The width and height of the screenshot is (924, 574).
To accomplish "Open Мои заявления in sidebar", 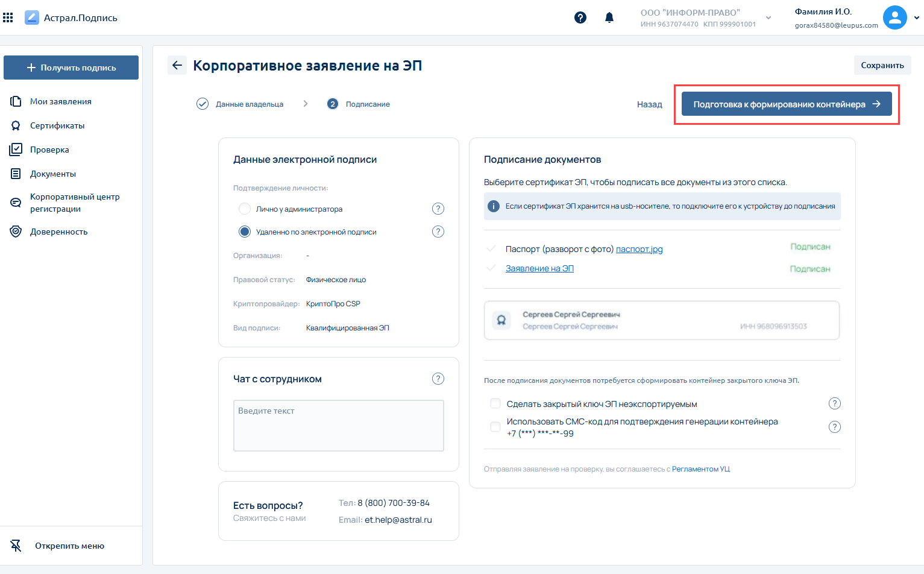I will click(61, 101).
